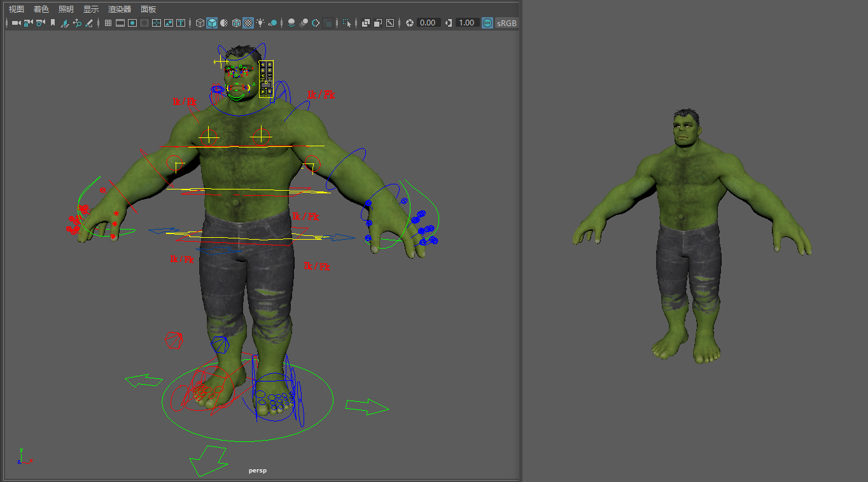Viewport: 868px width, 482px height.
Task: Click the Exposure value field 0.00
Action: (x=428, y=23)
